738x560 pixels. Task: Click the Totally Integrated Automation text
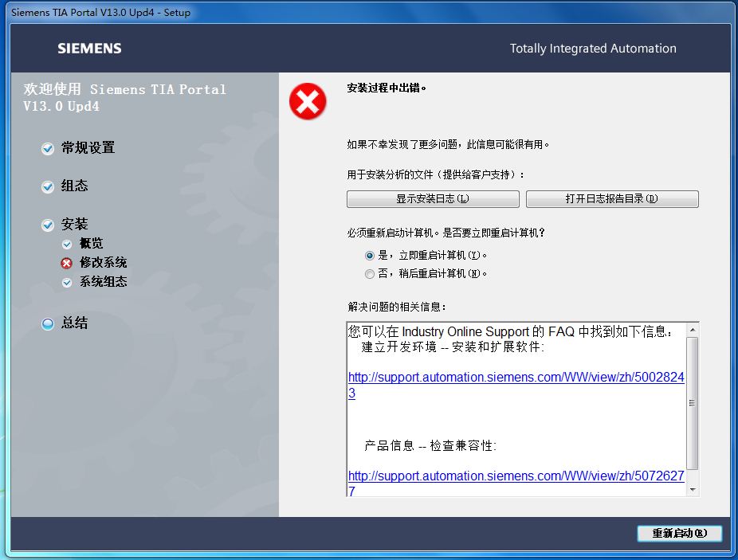[593, 49]
